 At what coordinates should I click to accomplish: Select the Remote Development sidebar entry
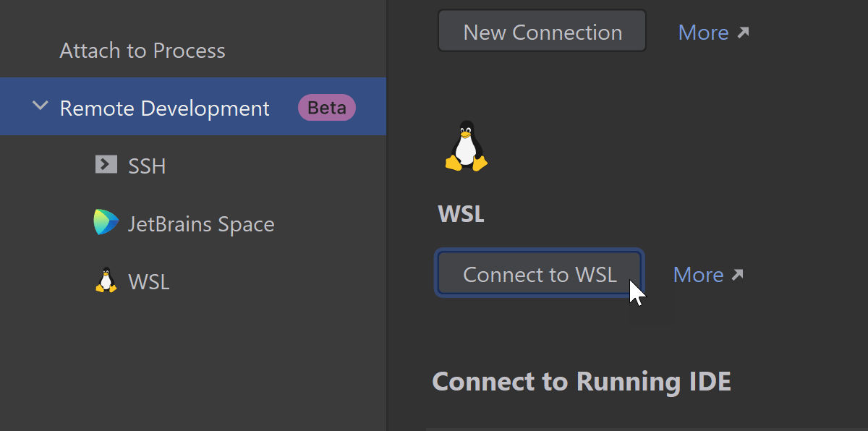(x=164, y=108)
